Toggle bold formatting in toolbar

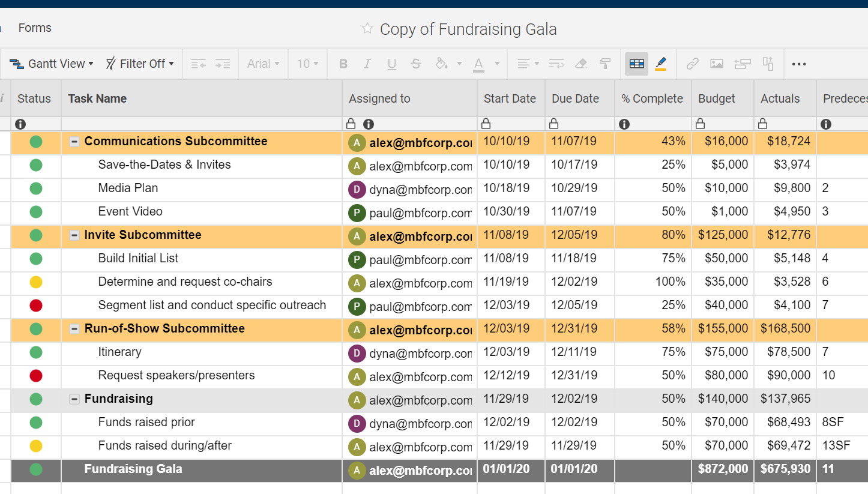343,64
